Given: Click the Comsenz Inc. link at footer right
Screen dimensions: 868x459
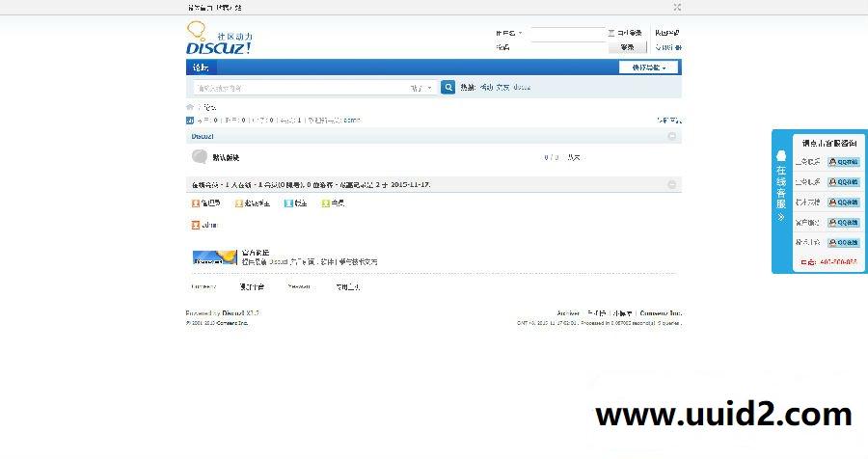Looking at the screenshot, I should pyautogui.click(x=661, y=312).
